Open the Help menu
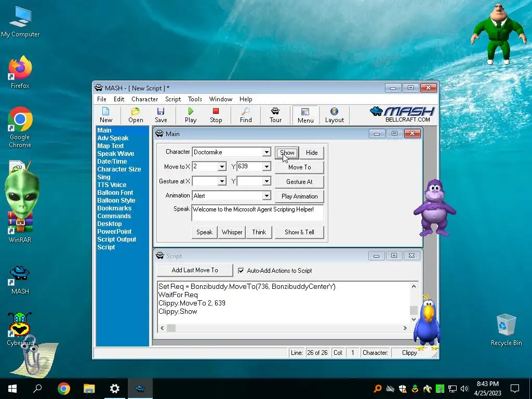This screenshot has width=532, height=399. 246,99
